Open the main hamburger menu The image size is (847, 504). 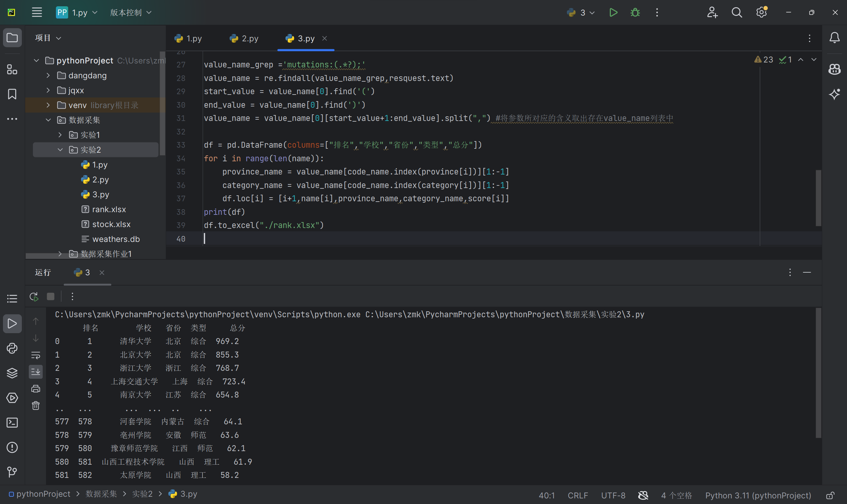pos(37,13)
